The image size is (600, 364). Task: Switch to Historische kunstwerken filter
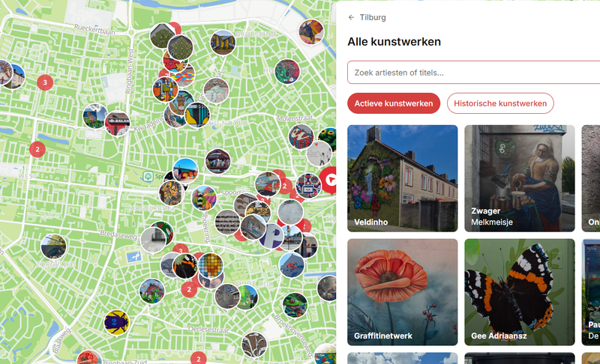tap(500, 103)
